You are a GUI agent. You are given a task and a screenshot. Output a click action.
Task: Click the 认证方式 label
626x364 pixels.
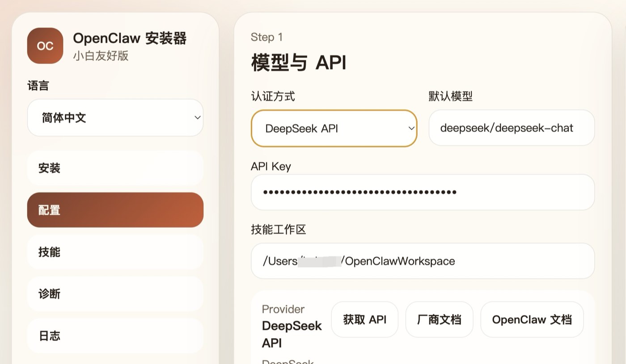(x=273, y=96)
